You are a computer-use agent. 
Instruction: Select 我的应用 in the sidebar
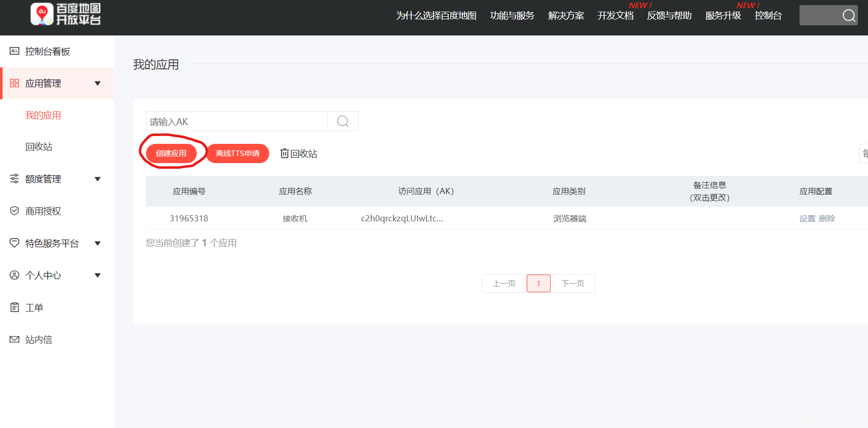[x=43, y=115]
